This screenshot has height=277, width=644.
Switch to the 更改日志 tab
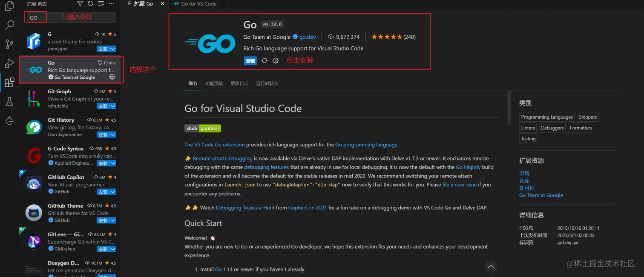[x=239, y=83]
